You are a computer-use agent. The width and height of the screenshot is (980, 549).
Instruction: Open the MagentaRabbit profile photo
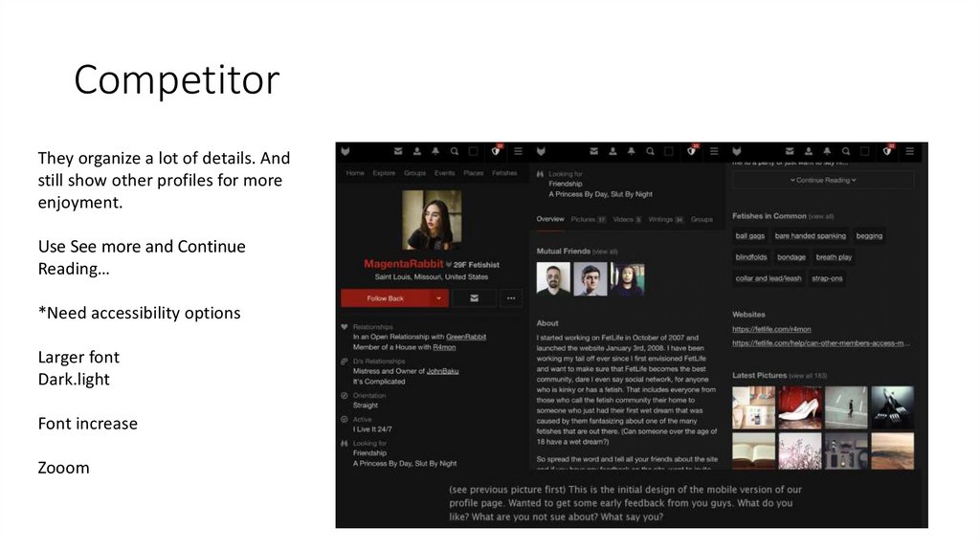click(x=432, y=220)
